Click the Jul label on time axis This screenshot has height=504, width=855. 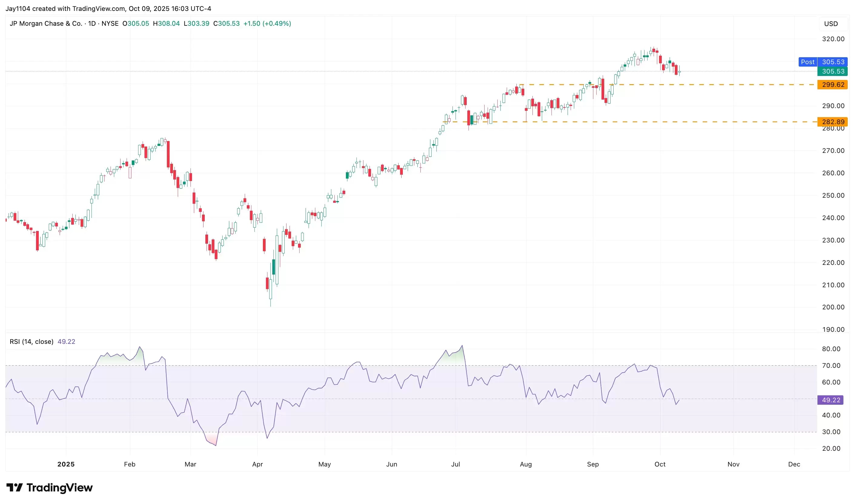click(x=456, y=464)
